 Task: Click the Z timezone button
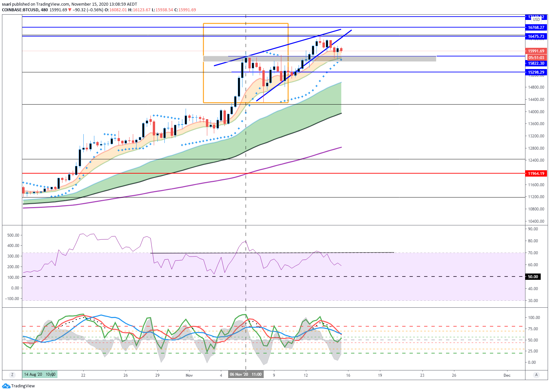[x=12, y=375]
